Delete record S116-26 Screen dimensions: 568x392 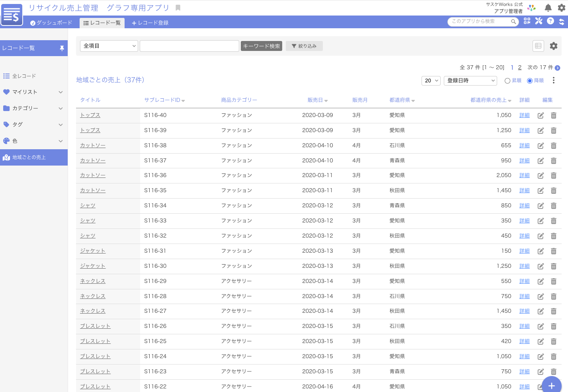pos(554,326)
